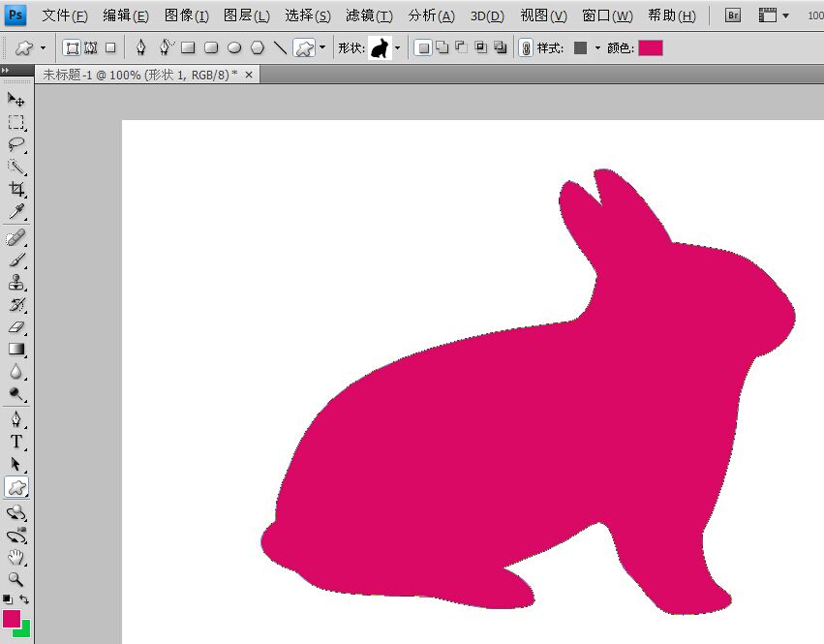Image resolution: width=824 pixels, height=644 pixels.
Task: Open the 图层(L) menu
Action: (246, 16)
